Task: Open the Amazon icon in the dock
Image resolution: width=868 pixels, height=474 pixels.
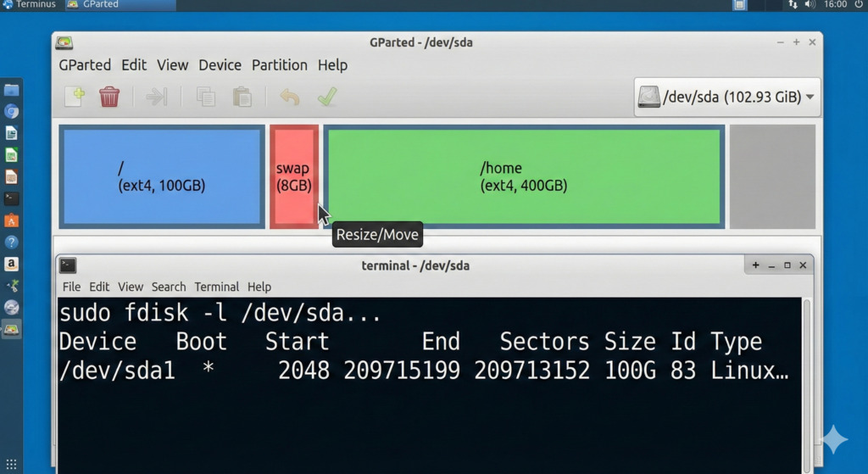Action: click(11, 264)
